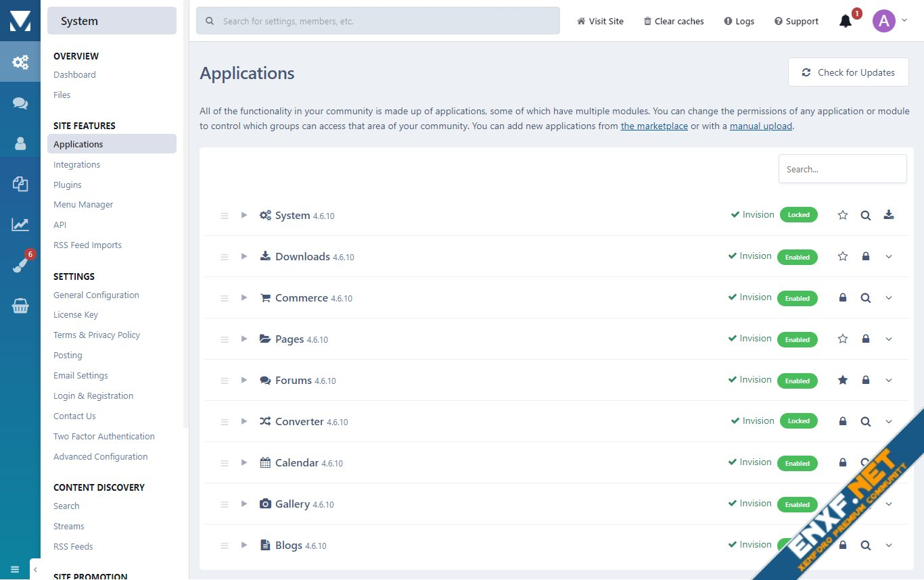Open the dropdown chevron for Pages row
Viewport: 924px width, 580px height.
pos(889,339)
